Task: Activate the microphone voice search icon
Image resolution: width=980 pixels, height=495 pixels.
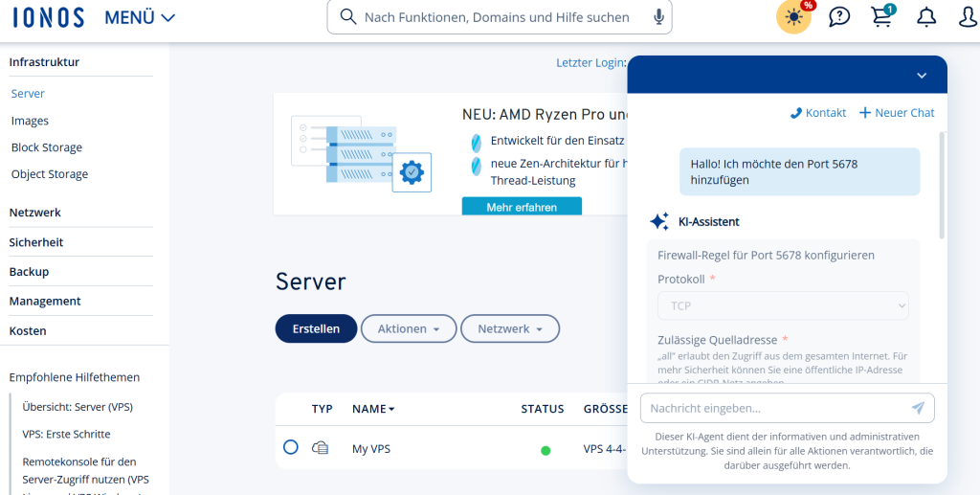Action: click(658, 17)
